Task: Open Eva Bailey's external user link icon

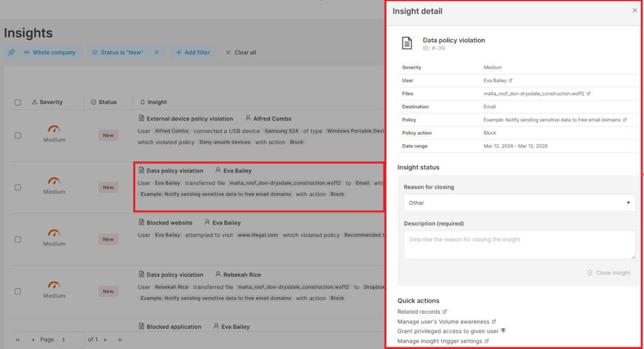Action: (x=511, y=81)
